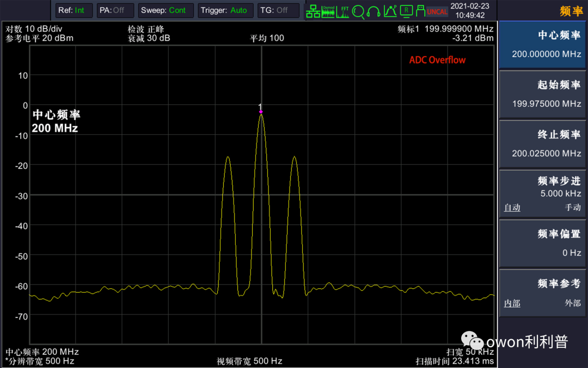Click the bottom 中心频率 200 MHz label
The width and height of the screenshot is (588, 368).
tap(42, 352)
